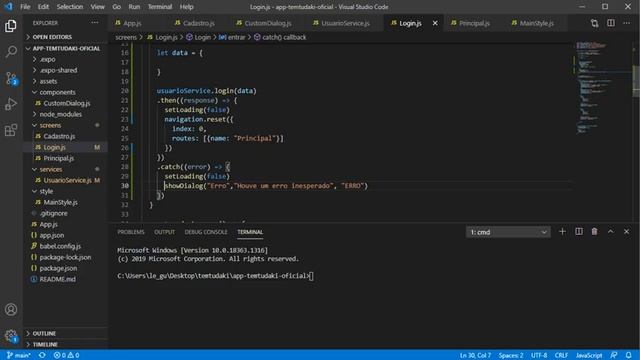Open the Search view in activity bar
The width and height of the screenshot is (640, 360).
point(11,52)
